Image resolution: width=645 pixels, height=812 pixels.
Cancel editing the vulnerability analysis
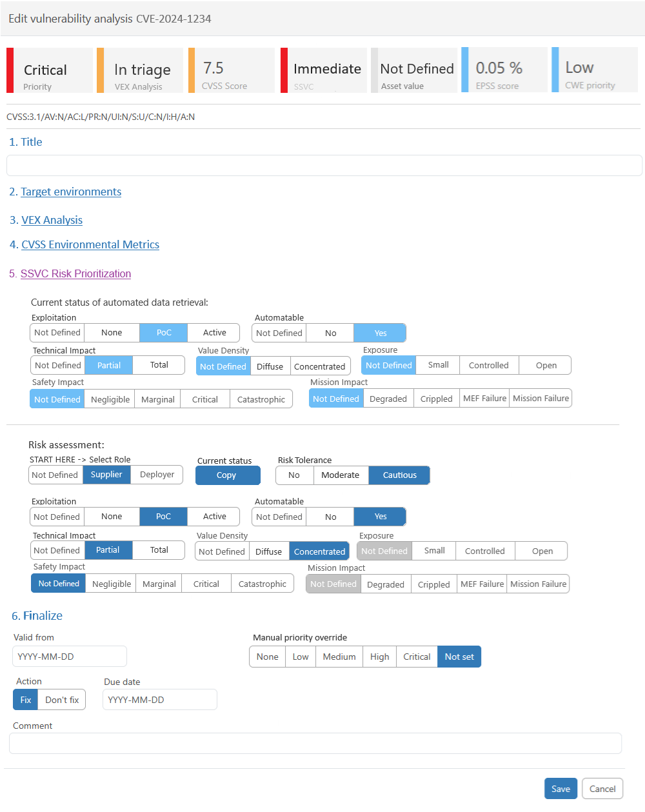tap(602, 789)
